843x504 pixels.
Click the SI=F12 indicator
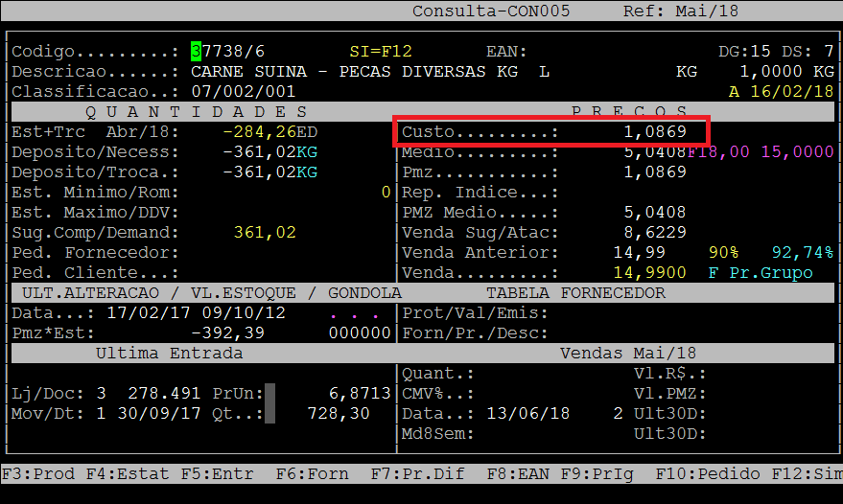point(381,52)
